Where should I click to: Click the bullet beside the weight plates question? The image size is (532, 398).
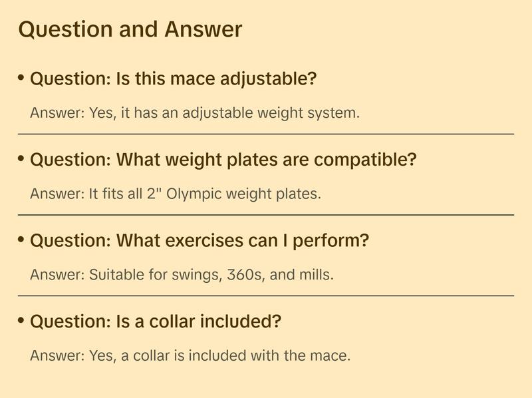pos(21,160)
